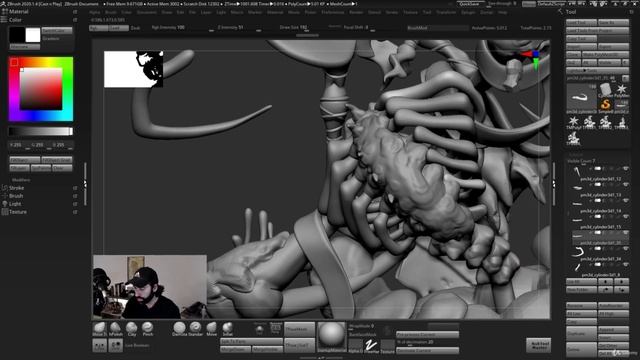
Task: Open the Zplugin menu
Action: (x=468, y=12)
